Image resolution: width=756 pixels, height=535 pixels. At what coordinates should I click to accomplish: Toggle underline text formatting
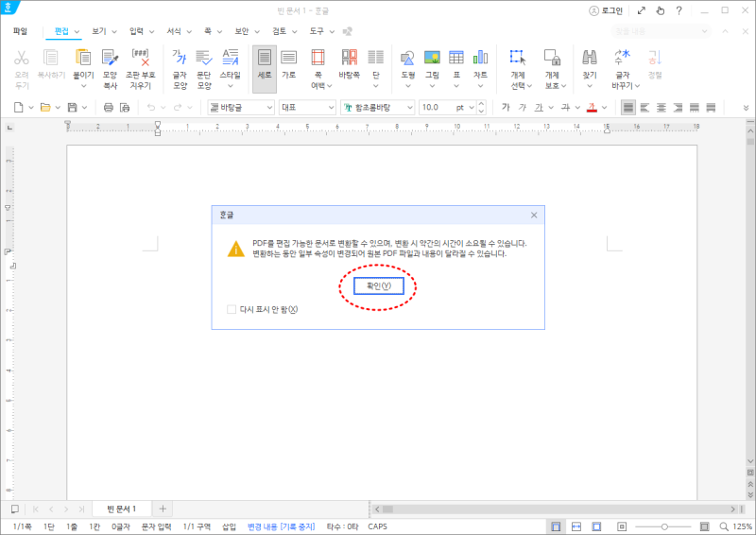point(539,107)
